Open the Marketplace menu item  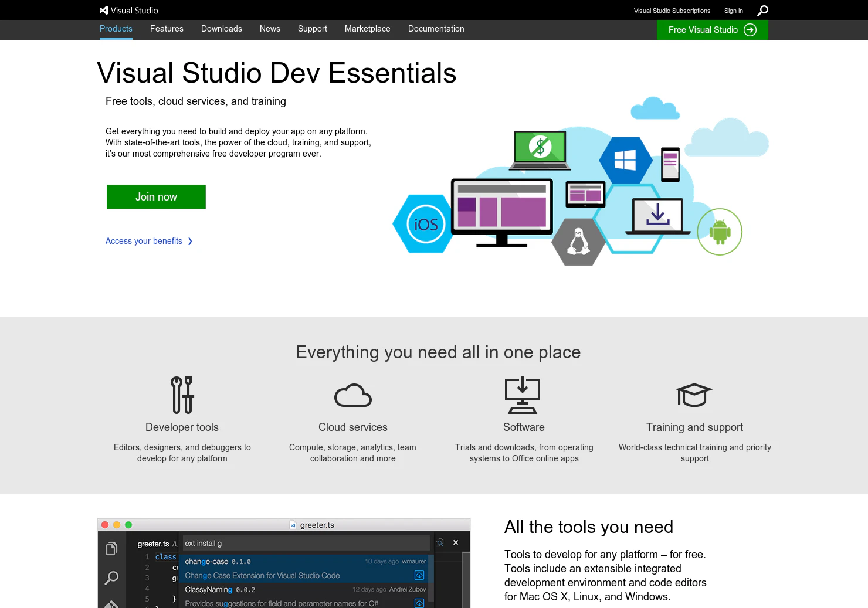(x=368, y=29)
